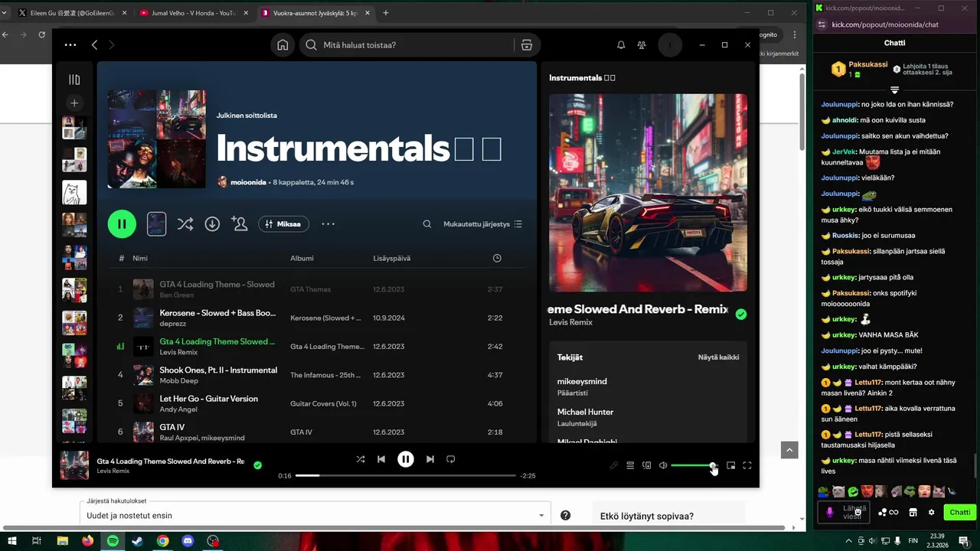The image size is (980, 551).
Task: Go back in Spotify navigation
Action: [x=94, y=45]
